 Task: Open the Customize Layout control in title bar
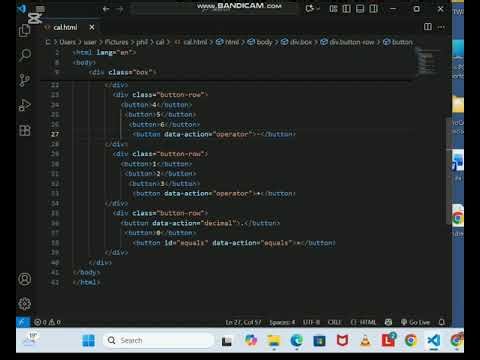[x=333, y=9]
